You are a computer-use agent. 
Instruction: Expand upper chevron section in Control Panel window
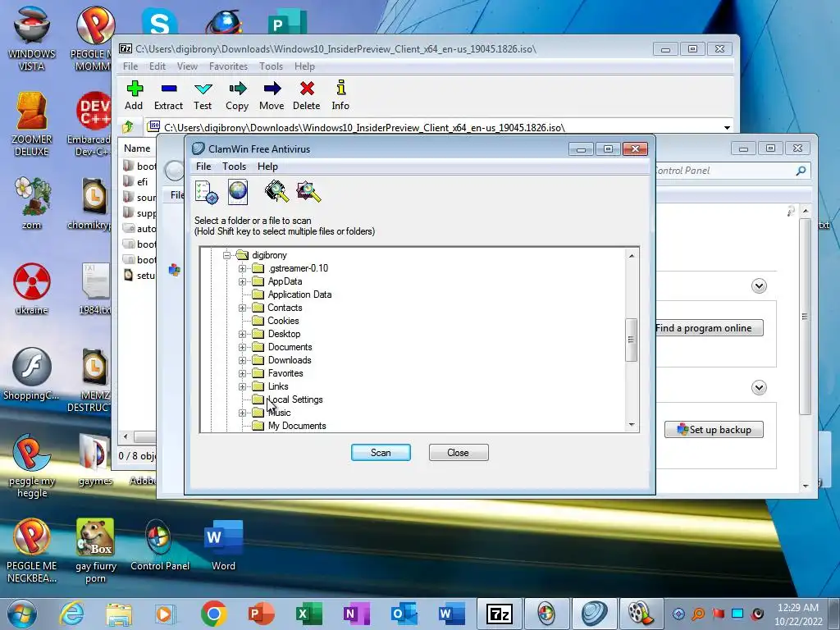tap(759, 285)
